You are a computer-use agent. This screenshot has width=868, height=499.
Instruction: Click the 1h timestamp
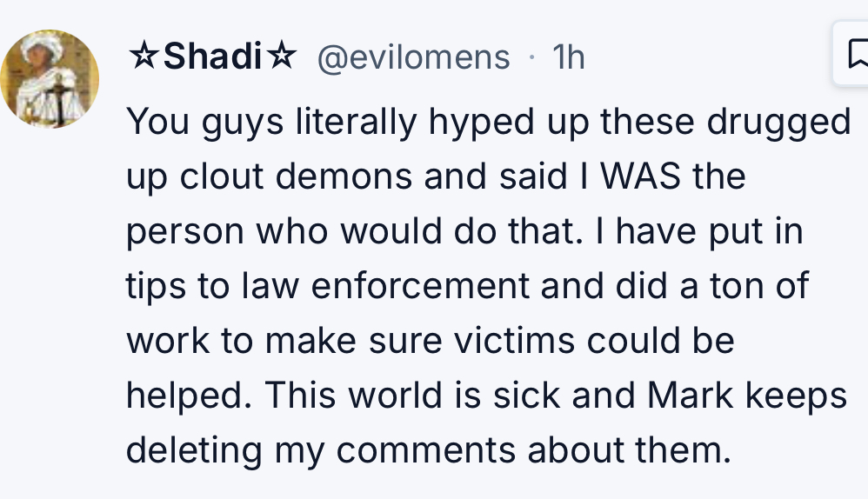[x=569, y=57]
